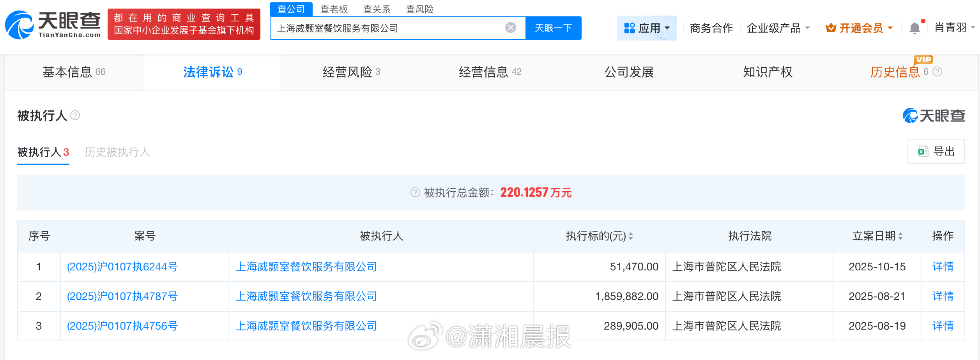Click the 执行法院 column header
The image size is (980, 360).
tap(750, 236)
